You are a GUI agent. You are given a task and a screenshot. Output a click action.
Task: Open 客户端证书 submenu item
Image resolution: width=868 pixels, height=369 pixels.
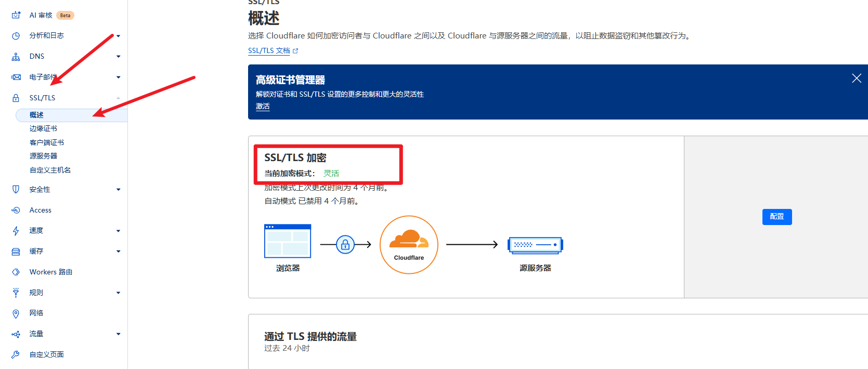pyautogui.click(x=47, y=142)
